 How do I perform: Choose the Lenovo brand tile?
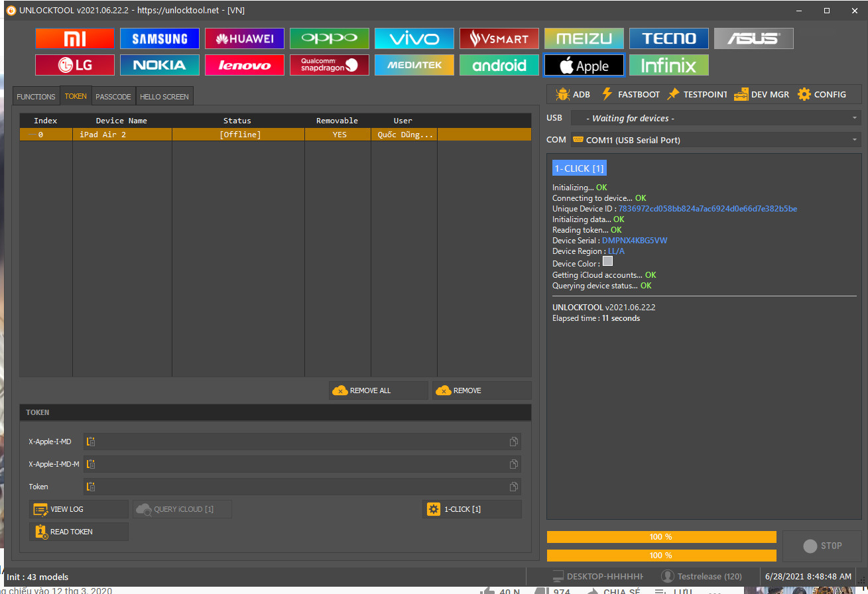tap(245, 65)
